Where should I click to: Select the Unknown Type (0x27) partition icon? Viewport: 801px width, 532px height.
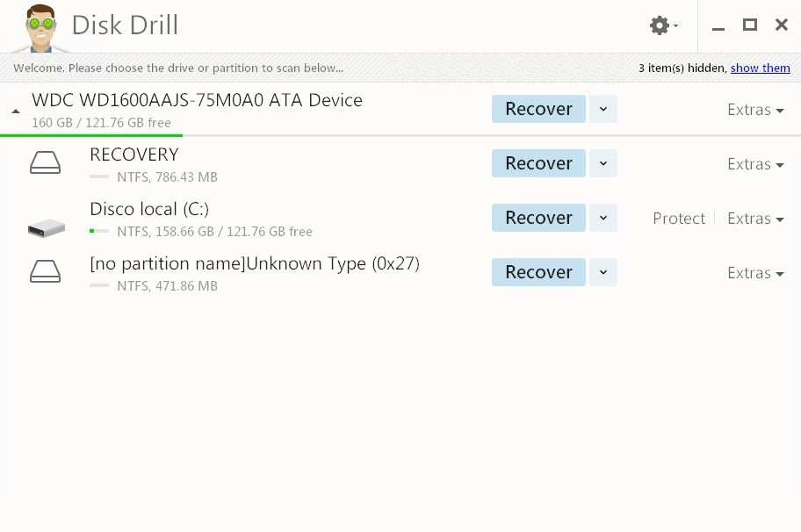pos(45,271)
